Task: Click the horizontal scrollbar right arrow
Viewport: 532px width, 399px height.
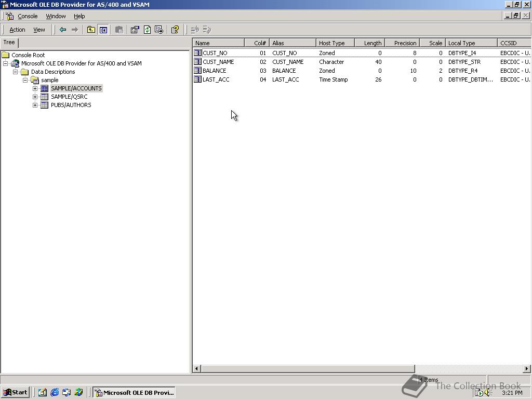Action: point(527,368)
